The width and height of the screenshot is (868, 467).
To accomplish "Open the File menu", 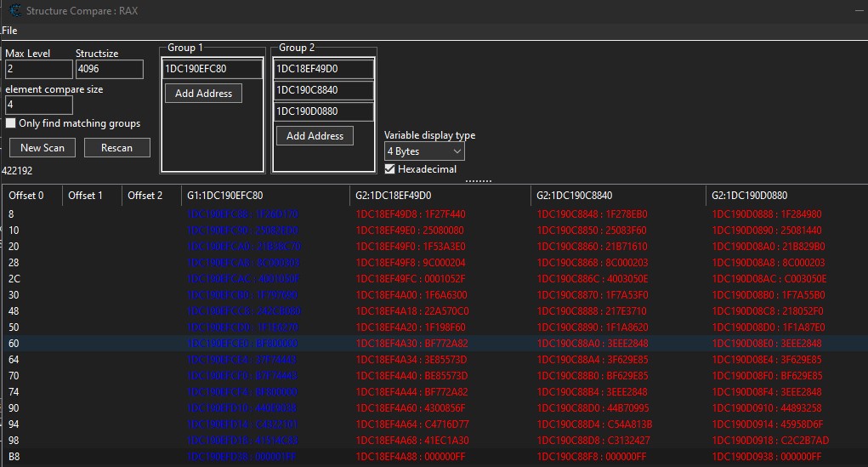I will [9, 31].
